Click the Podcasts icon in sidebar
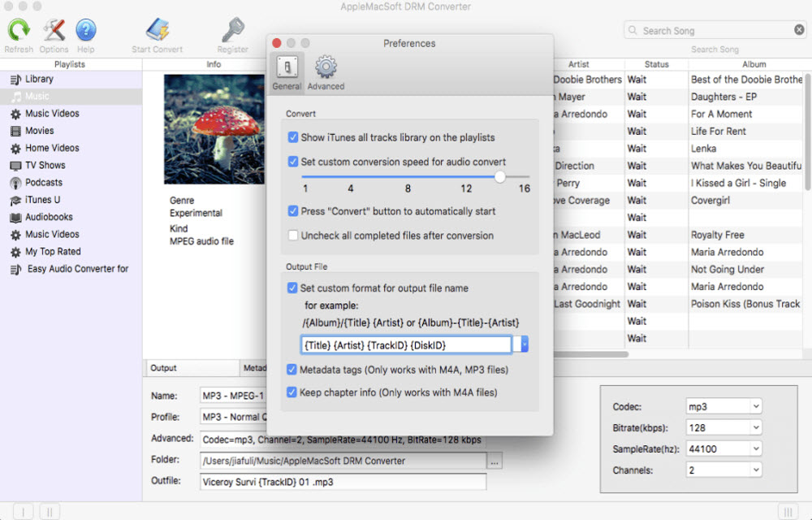The width and height of the screenshot is (812, 520). click(x=15, y=184)
